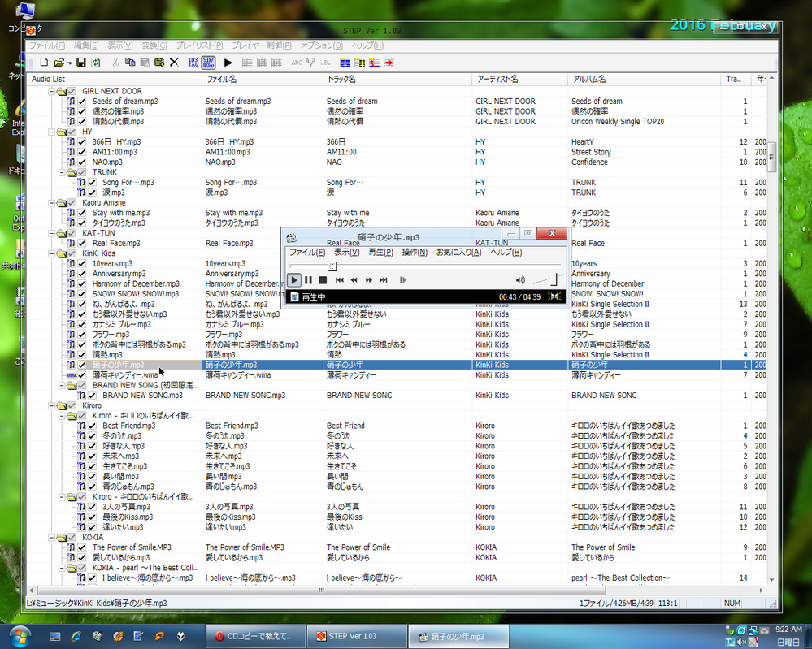Mute audio with the speaker icon
The height and width of the screenshot is (649, 812).
[x=520, y=280]
